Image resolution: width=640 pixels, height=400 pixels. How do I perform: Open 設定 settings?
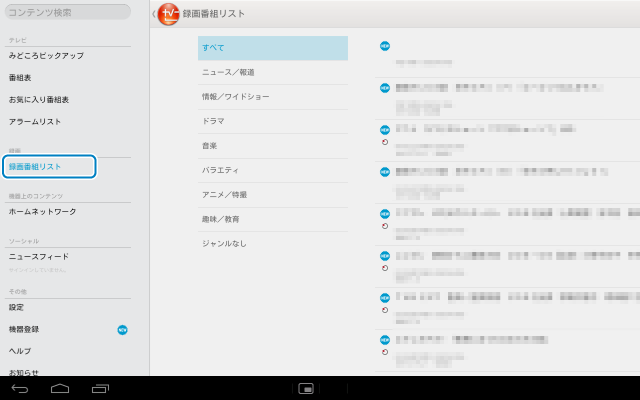16,307
